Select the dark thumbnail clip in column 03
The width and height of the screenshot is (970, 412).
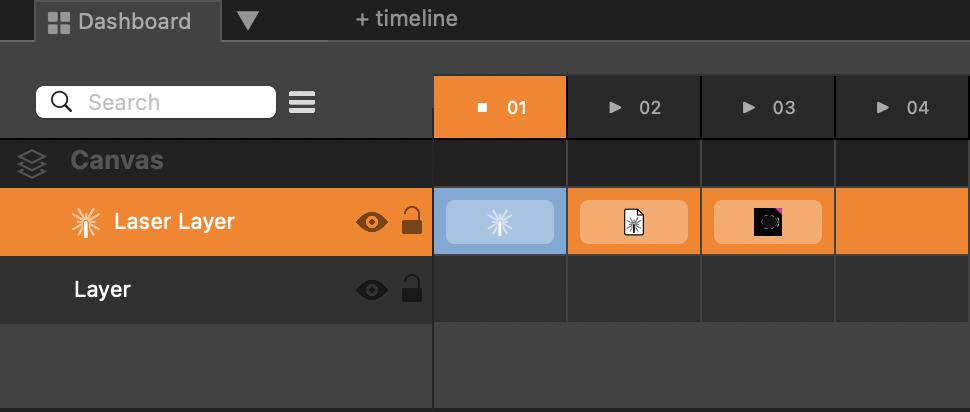pos(767,222)
